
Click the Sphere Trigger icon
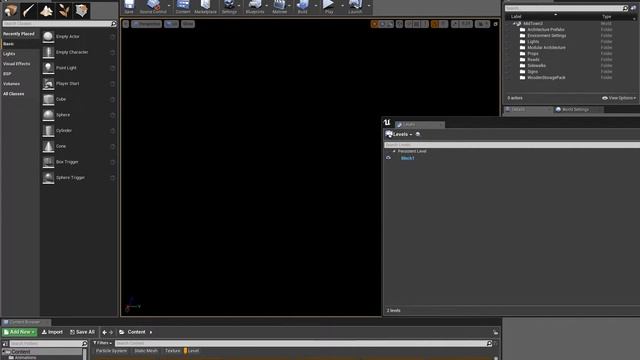[48, 178]
